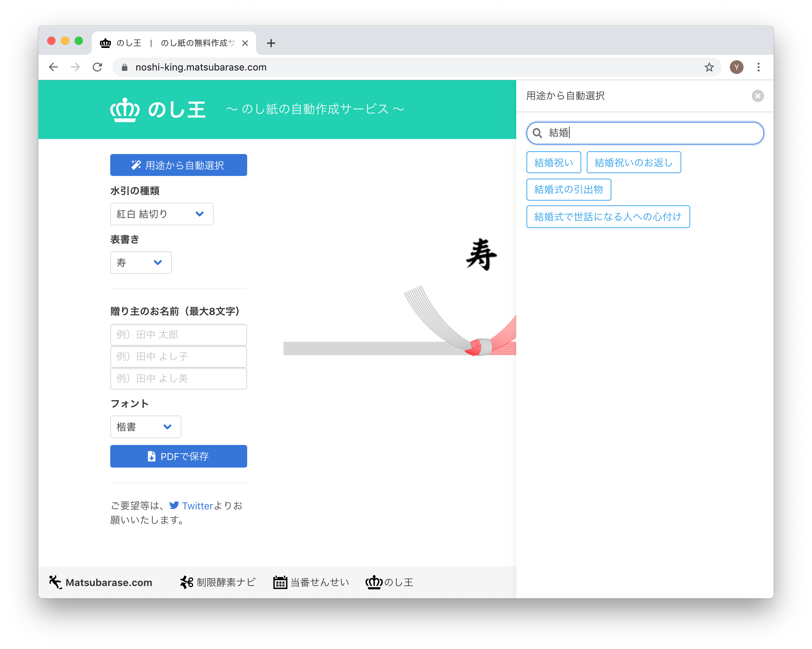Click the bookmark star in the address bar
812x649 pixels.
pos(709,67)
